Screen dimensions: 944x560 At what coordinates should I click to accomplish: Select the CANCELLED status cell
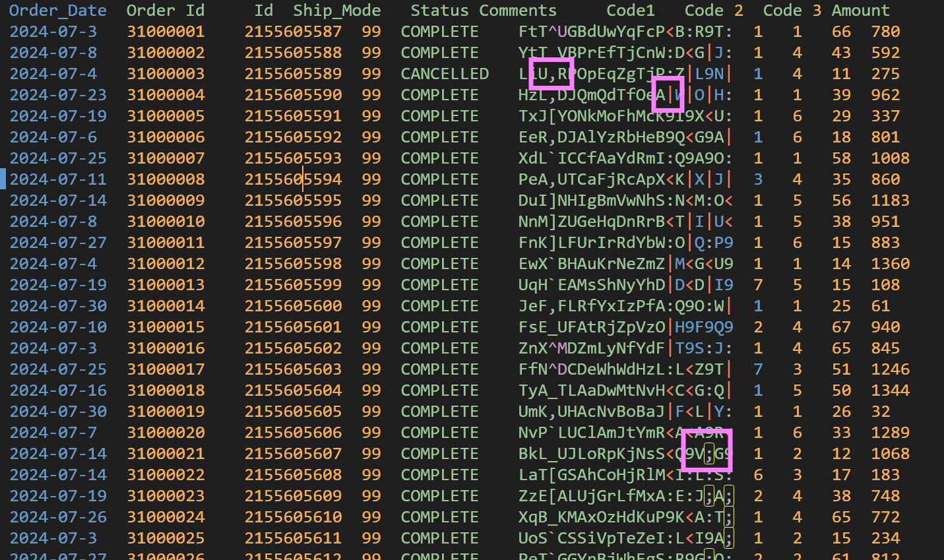tap(445, 73)
